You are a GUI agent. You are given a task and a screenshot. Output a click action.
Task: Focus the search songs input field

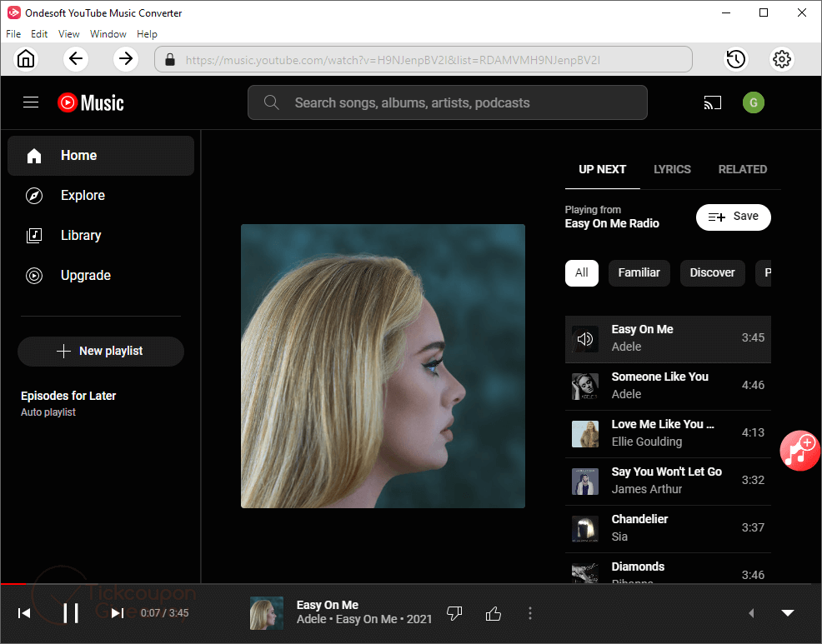point(447,102)
